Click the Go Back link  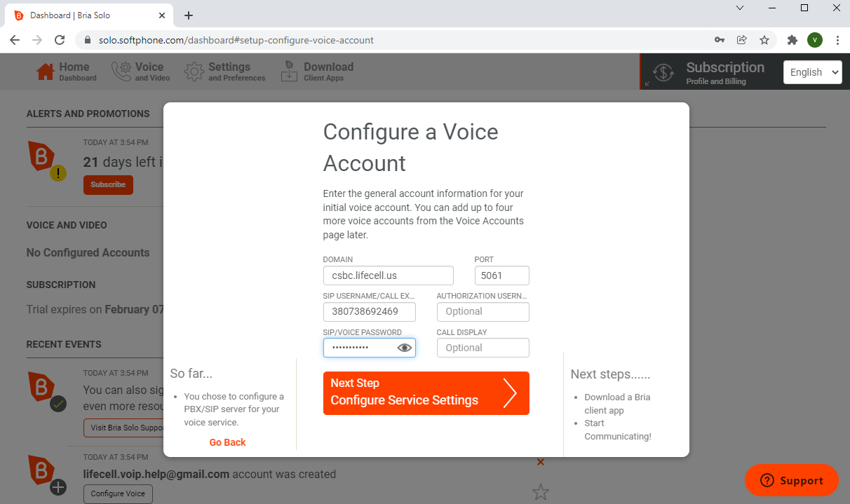pyautogui.click(x=227, y=442)
